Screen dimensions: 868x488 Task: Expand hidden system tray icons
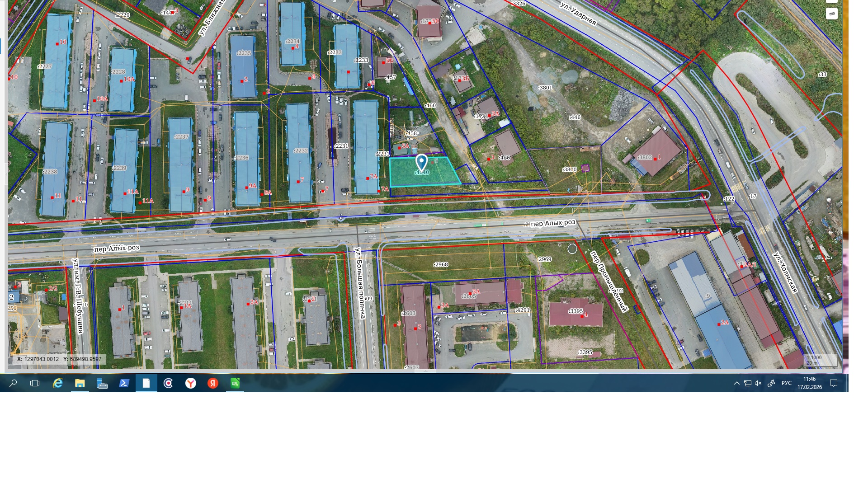(x=736, y=383)
